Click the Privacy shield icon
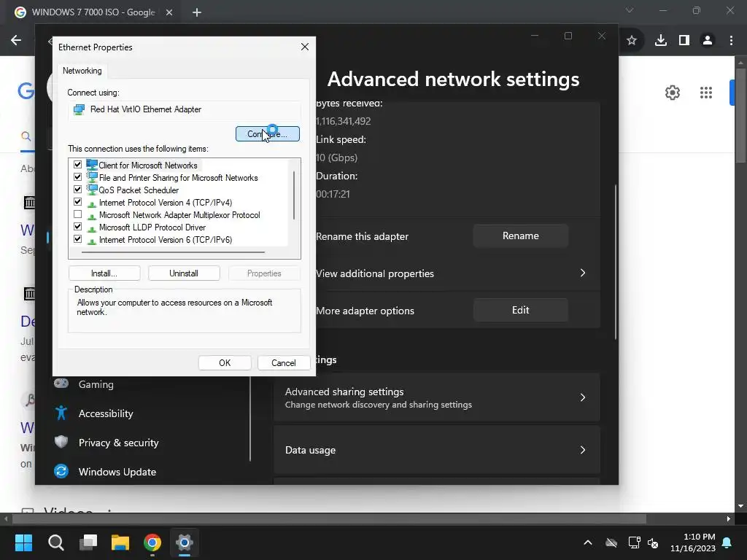This screenshot has width=747, height=560. click(61, 442)
